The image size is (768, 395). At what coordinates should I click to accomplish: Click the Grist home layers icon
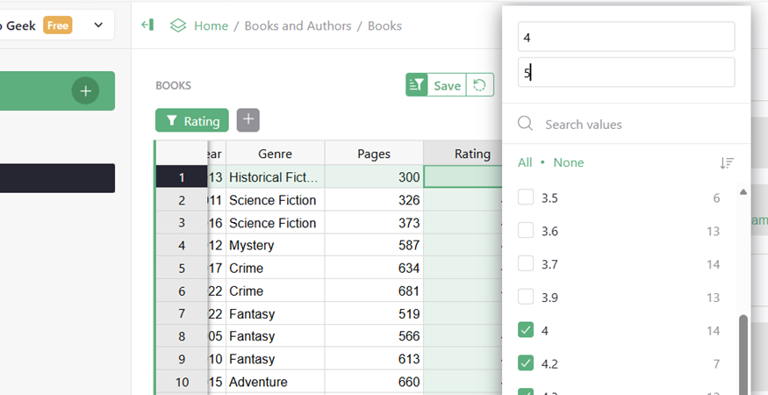coord(178,25)
